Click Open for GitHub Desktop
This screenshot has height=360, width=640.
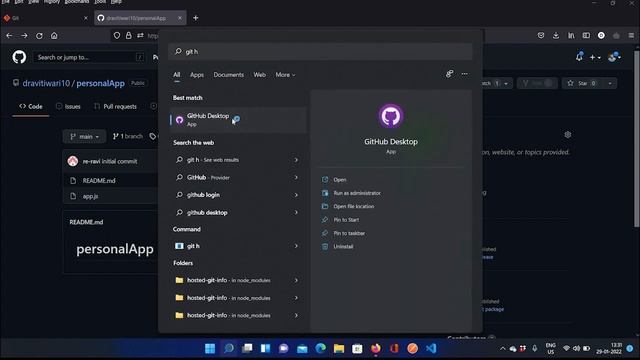point(340,180)
